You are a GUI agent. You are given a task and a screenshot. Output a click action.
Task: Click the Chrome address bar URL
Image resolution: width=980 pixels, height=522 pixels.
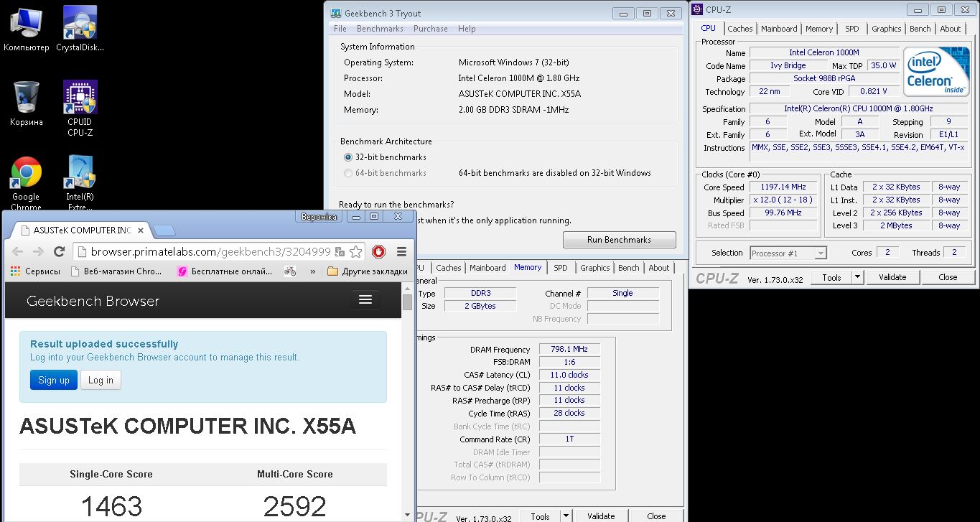point(210,251)
